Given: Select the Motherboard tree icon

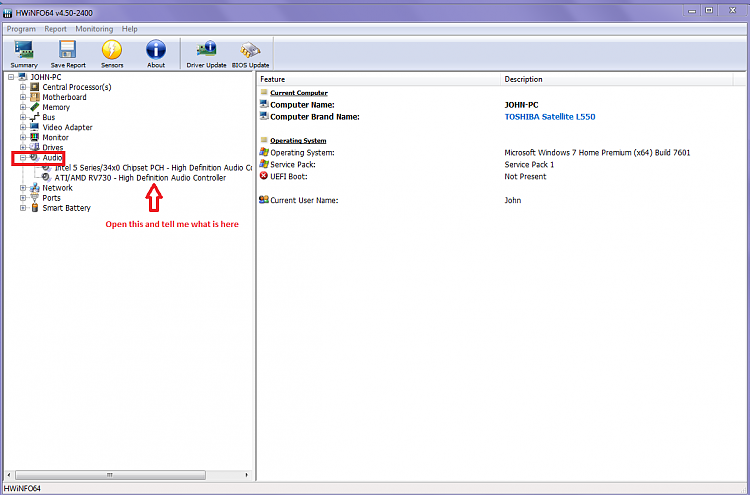Looking at the screenshot, I should pos(34,97).
